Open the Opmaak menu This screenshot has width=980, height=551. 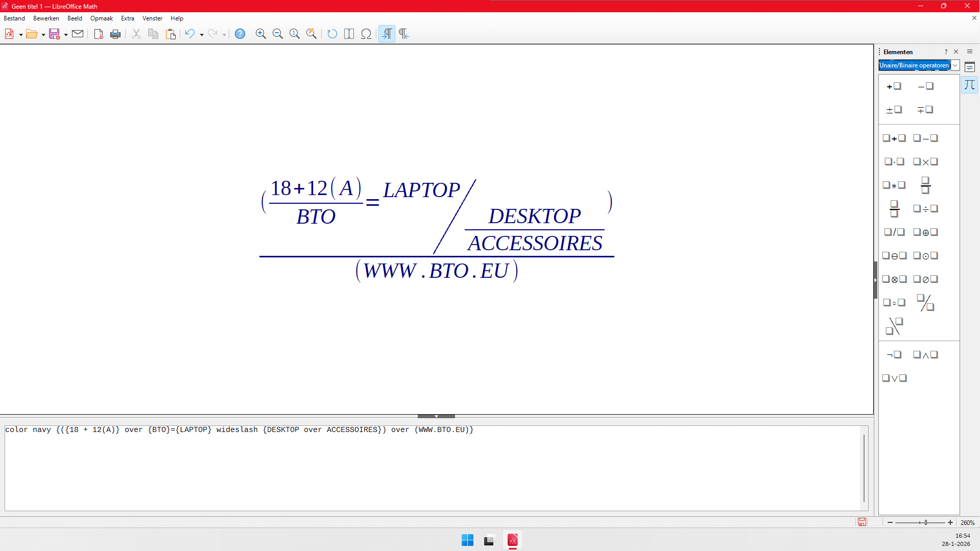pos(101,18)
